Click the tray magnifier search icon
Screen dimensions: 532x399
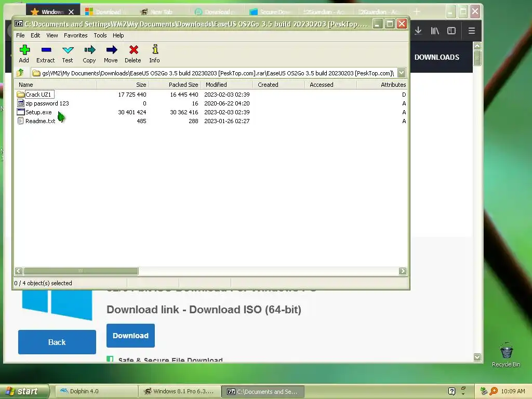[x=494, y=391]
